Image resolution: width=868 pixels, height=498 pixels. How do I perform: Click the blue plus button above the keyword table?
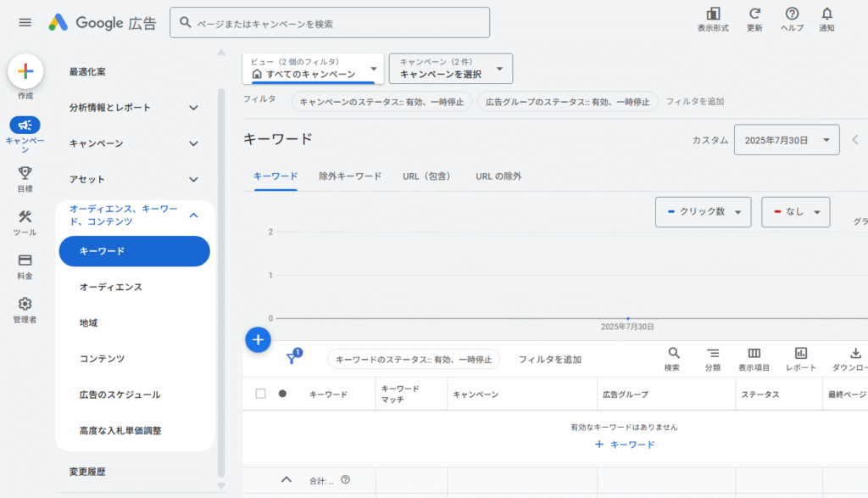coord(258,339)
